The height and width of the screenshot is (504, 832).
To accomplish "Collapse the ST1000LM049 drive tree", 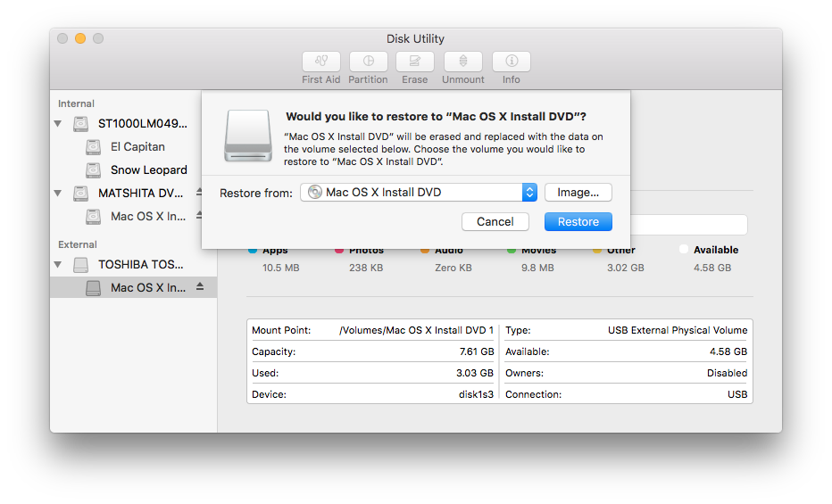I will pos(58,123).
